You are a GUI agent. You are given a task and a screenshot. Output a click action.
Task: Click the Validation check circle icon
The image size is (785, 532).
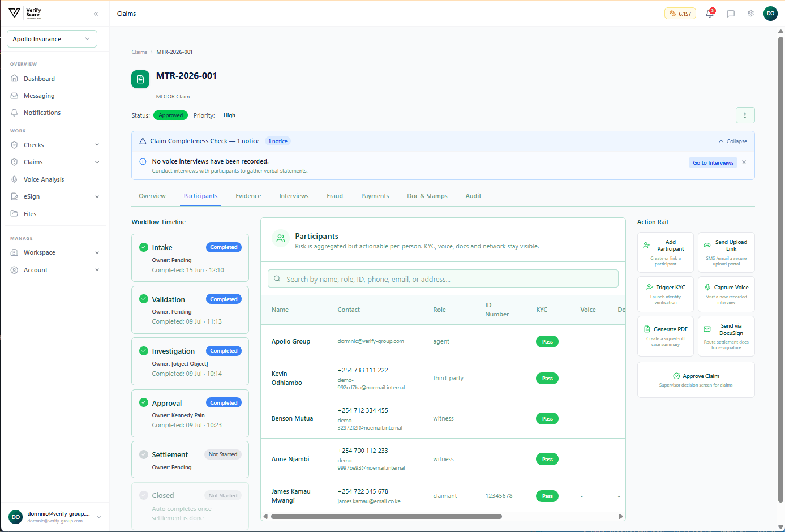pos(144,299)
